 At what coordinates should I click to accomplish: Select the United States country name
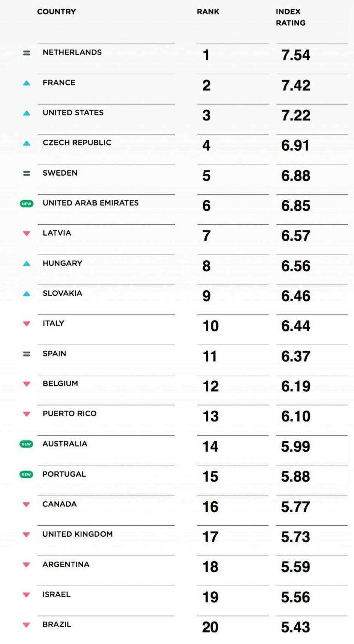point(73,113)
